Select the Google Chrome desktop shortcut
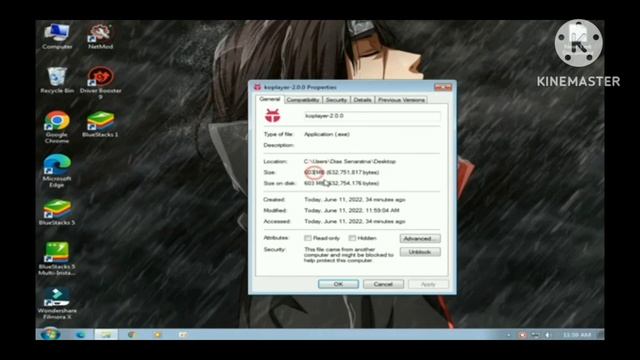 (x=57, y=127)
